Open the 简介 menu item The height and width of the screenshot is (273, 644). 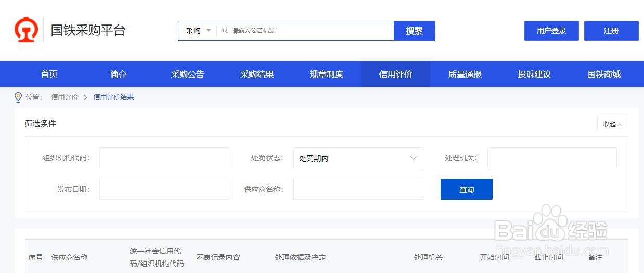119,74
